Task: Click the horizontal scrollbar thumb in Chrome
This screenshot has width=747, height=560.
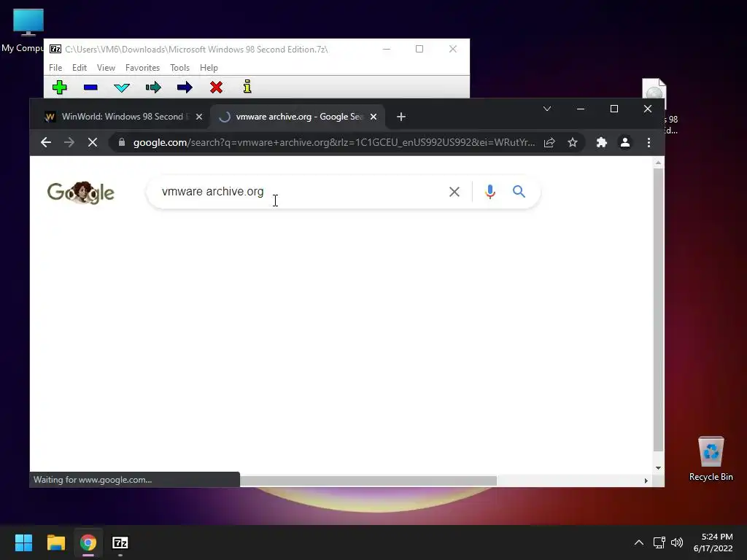Action: [x=368, y=481]
